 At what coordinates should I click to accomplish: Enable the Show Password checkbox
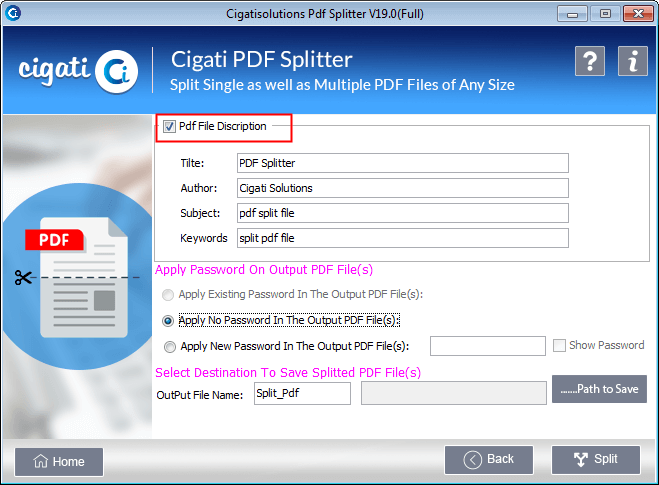(x=559, y=345)
